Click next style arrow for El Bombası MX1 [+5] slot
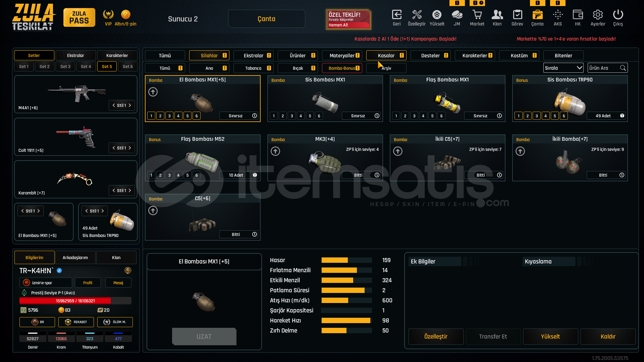Image resolution: width=644 pixels, height=362 pixels. (x=39, y=211)
